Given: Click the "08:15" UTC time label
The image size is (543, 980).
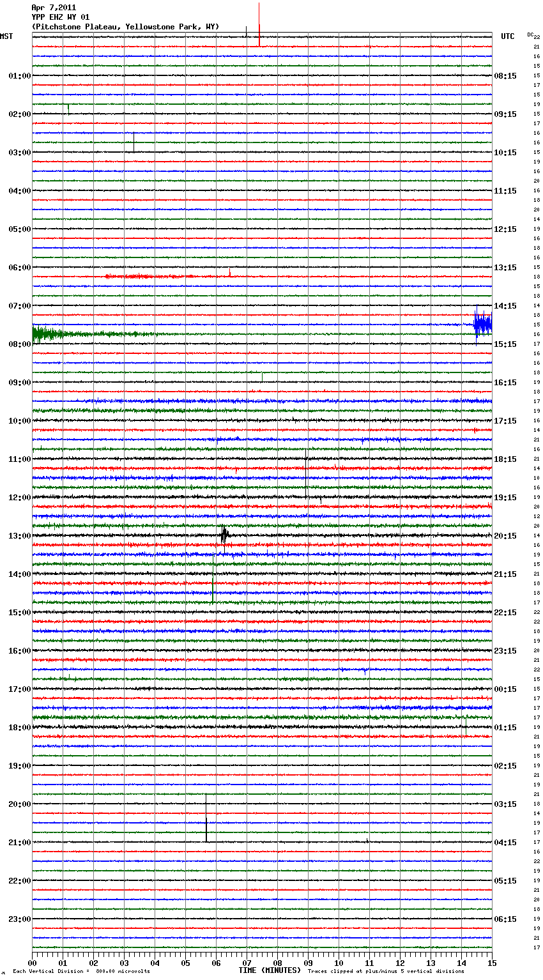Looking at the screenshot, I should coord(505,76).
